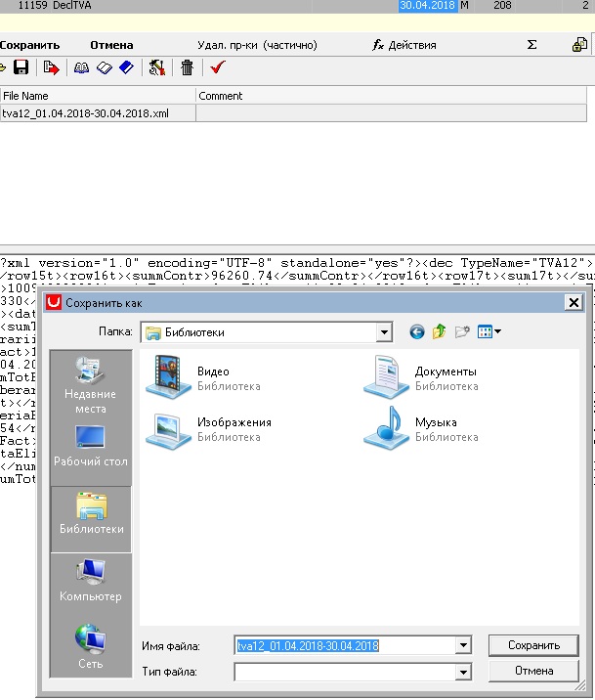Viewport: 595px width, 700px height.
Task: Click Удал. пр-ки (частично) menu item
Action: click(257, 45)
